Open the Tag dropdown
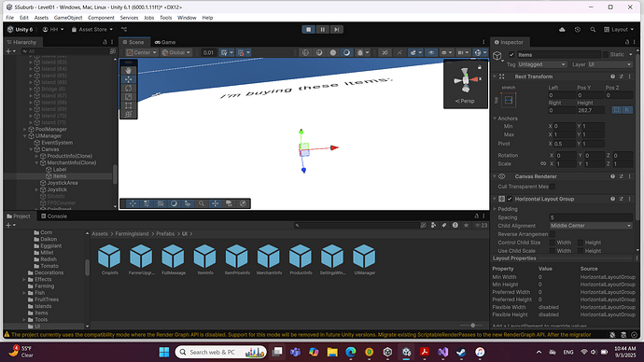 pyautogui.click(x=541, y=64)
